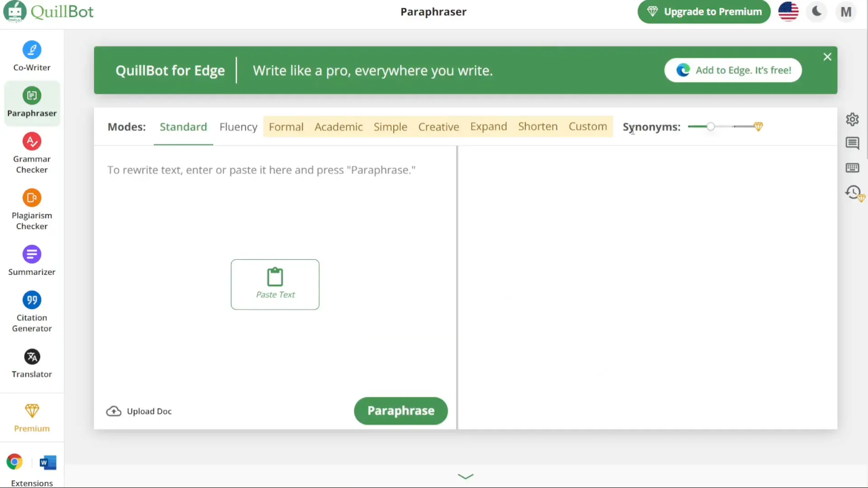Open the feedback comment icon
Image resolution: width=868 pixels, height=488 pixels.
(x=852, y=143)
